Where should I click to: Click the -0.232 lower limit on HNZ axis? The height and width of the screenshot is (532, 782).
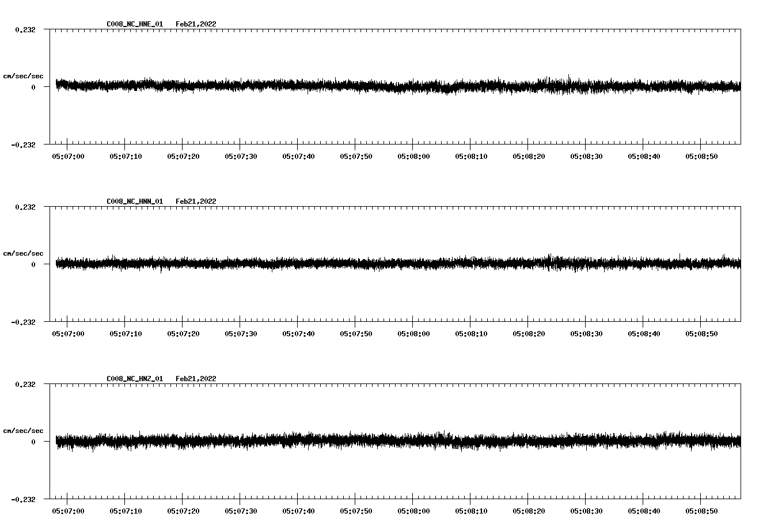coord(23,499)
